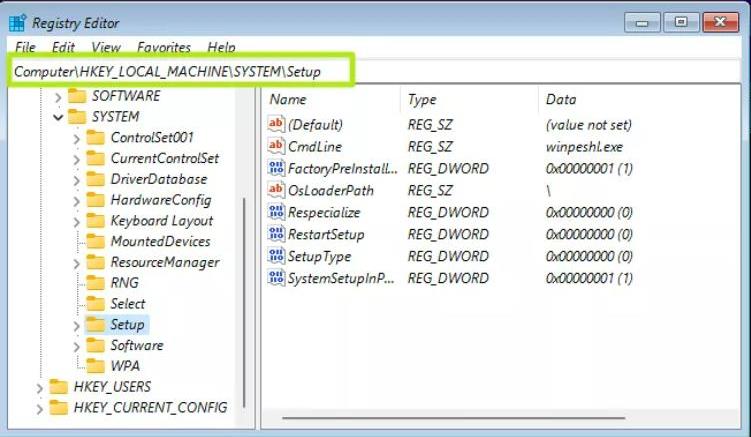
Task: Select the Keyboard Layout key
Action: click(161, 221)
